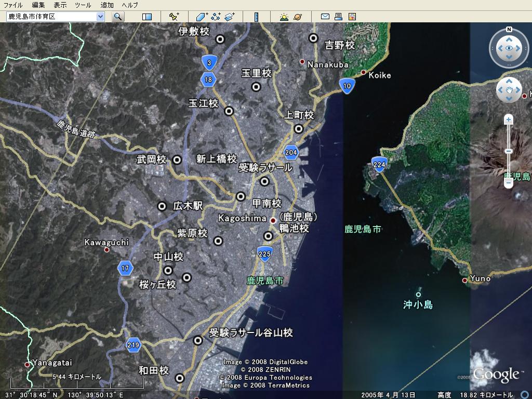Viewport: 532px width, 399px height.
Task: Click the Nanakuba place label
Action: (x=328, y=64)
